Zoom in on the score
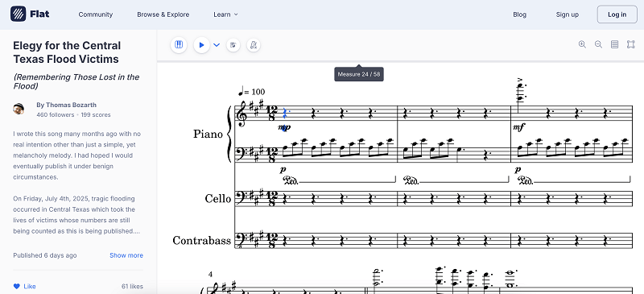This screenshot has width=644, height=294. coord(582,44)
